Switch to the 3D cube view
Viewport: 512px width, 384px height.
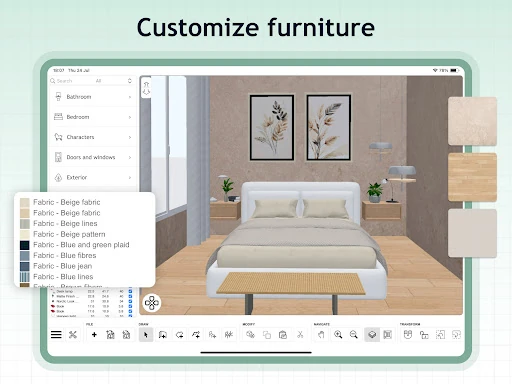372,335
